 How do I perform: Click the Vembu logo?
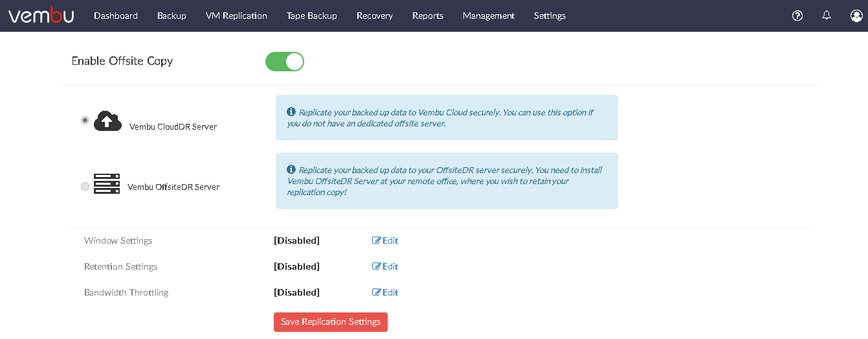click(41, 16)
